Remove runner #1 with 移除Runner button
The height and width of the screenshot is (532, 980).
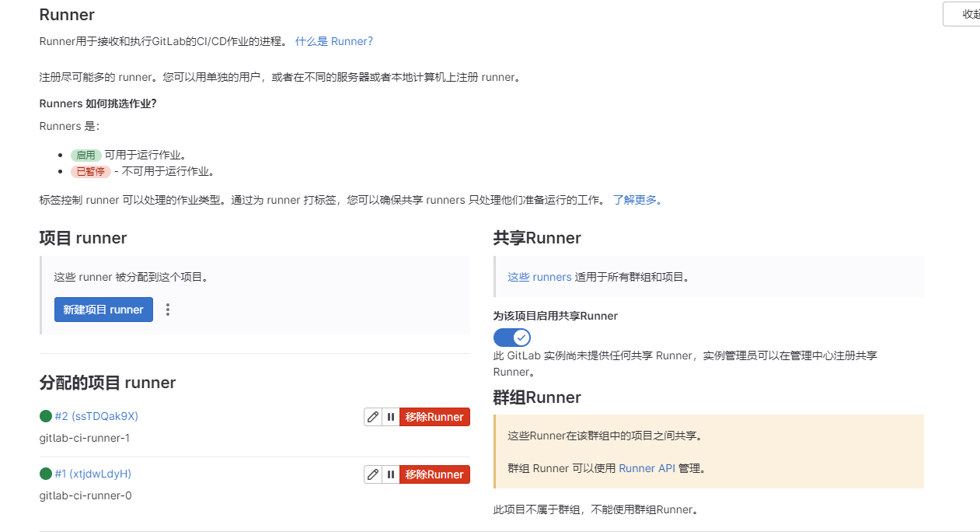coord(434,474)
